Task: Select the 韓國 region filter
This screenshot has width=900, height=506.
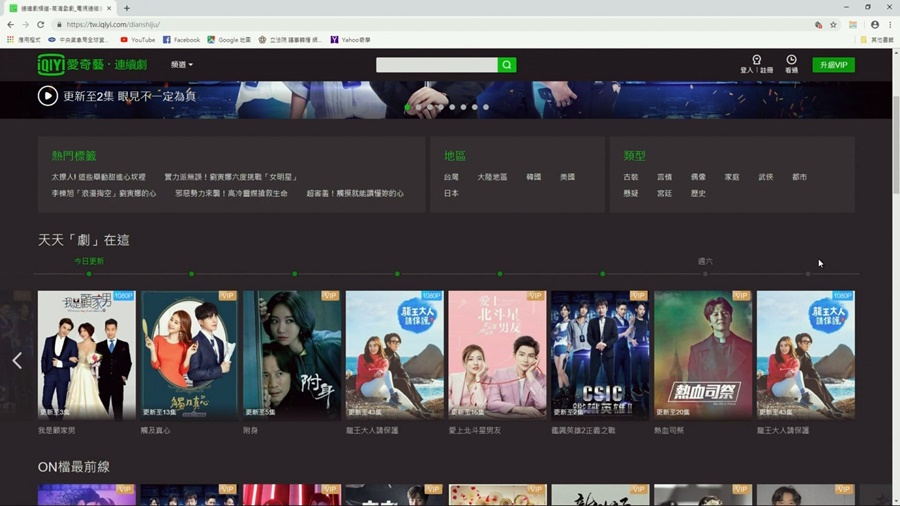Action: tap(534, 177)
